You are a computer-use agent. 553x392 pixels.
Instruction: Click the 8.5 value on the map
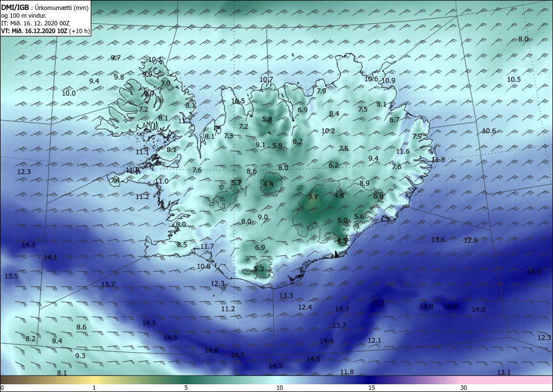pyautogui.click(x=182, y=244)
